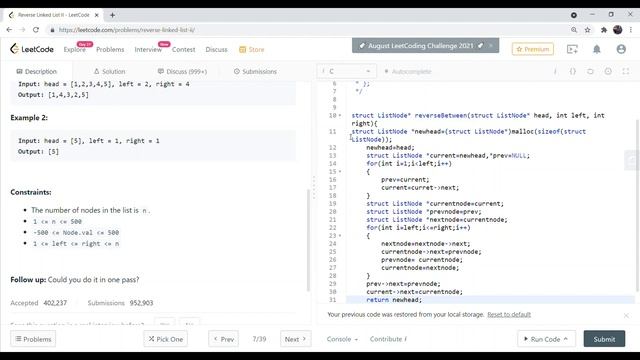This screenshot has width=640, height=360.
Task: Click the description panel scrollbar
Action: tap(308, 240)
